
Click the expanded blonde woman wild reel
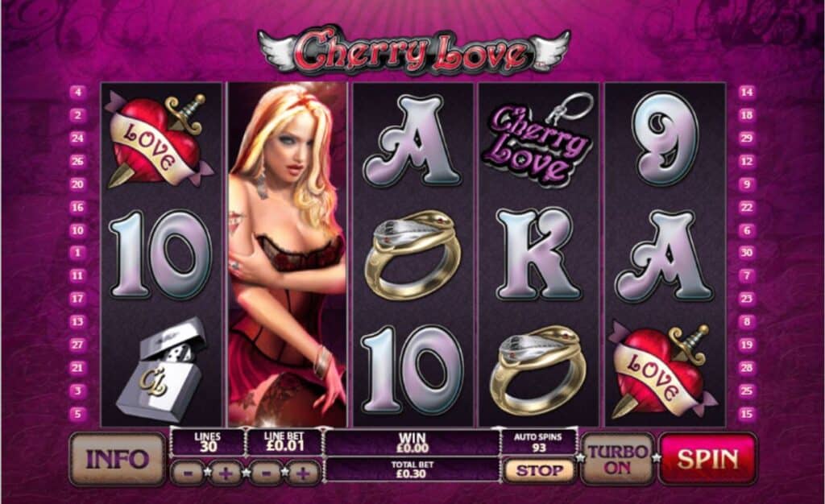[288, 254]
